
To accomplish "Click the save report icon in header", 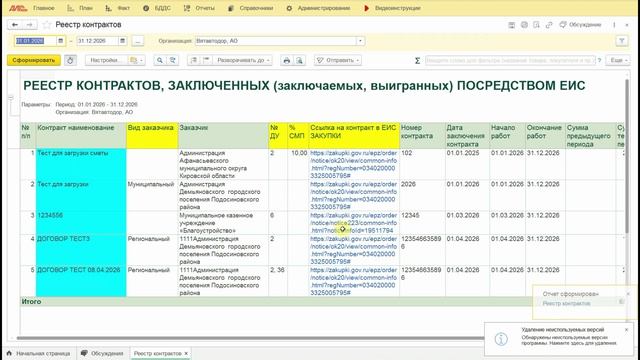I will (x=511, y=25).
